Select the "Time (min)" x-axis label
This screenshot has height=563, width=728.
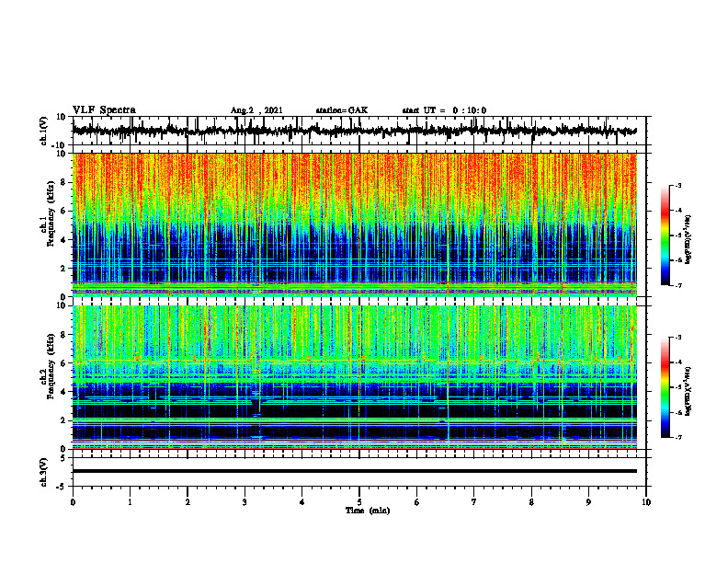coord(368,511)
